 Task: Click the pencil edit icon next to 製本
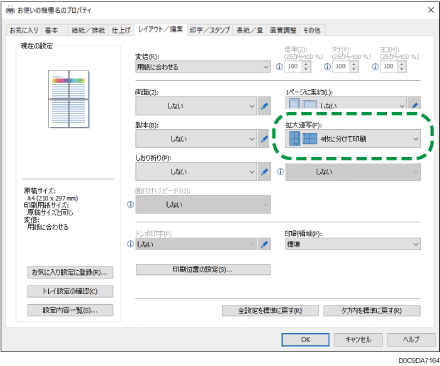coord(264,139)
